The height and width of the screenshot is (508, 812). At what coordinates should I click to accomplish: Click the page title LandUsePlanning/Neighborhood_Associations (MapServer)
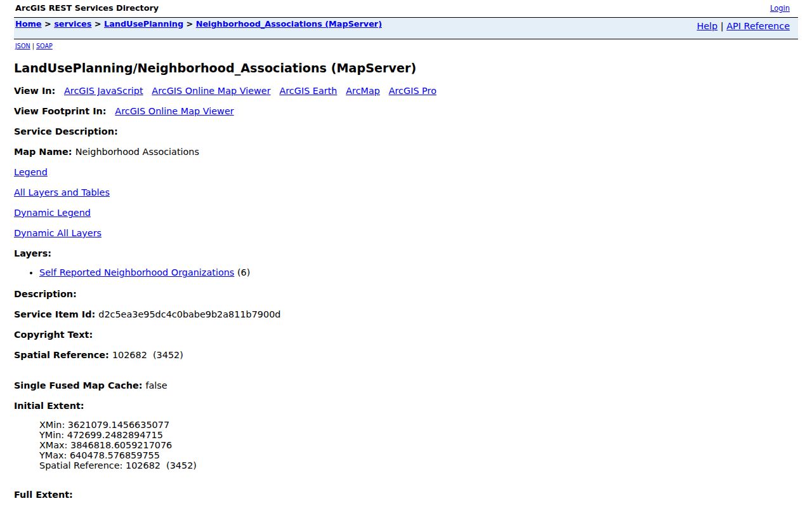click(215, 68)
